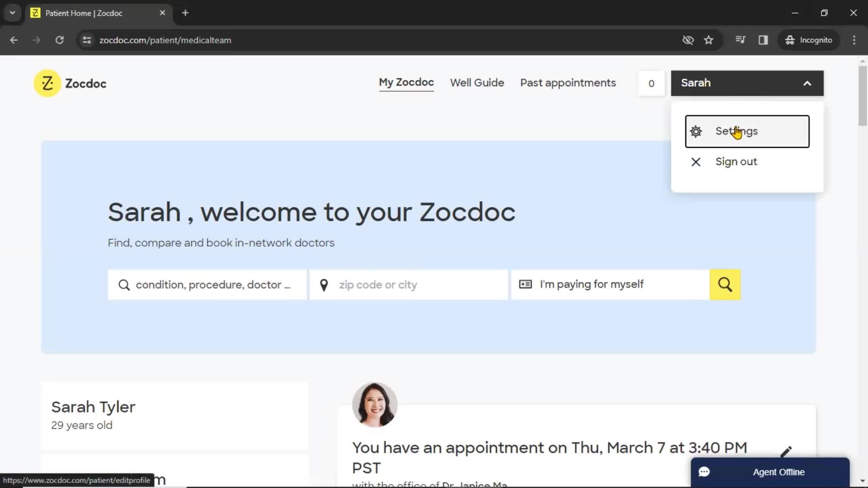Open Well Guide tab
The image size is (868, 488).
coord(476,83)
